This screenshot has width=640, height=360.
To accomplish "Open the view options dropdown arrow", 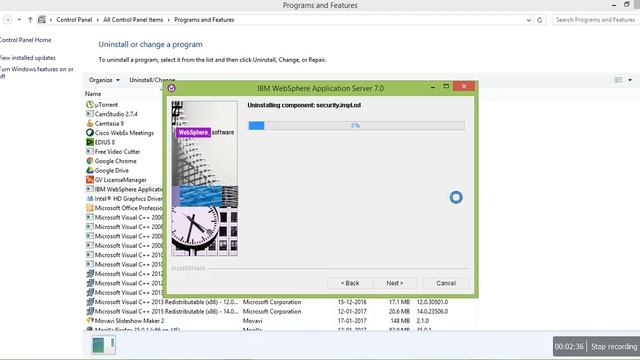I will (630, 80).
